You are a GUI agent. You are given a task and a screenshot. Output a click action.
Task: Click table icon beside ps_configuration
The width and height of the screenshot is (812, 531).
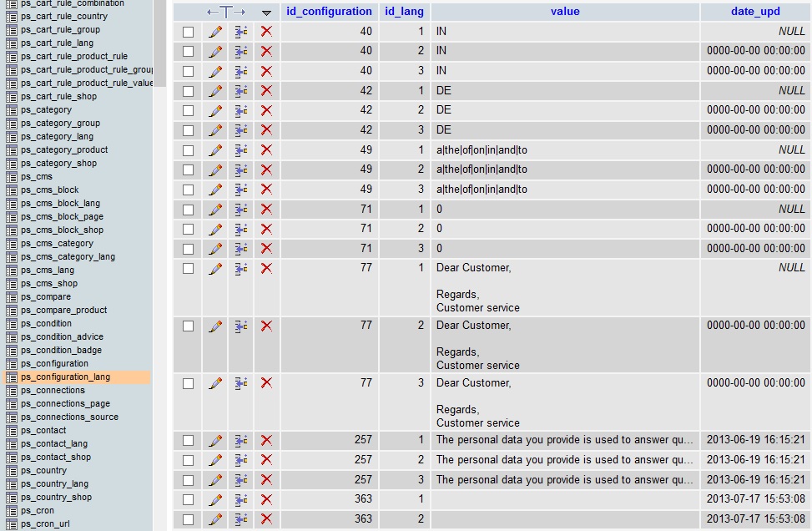12,364
